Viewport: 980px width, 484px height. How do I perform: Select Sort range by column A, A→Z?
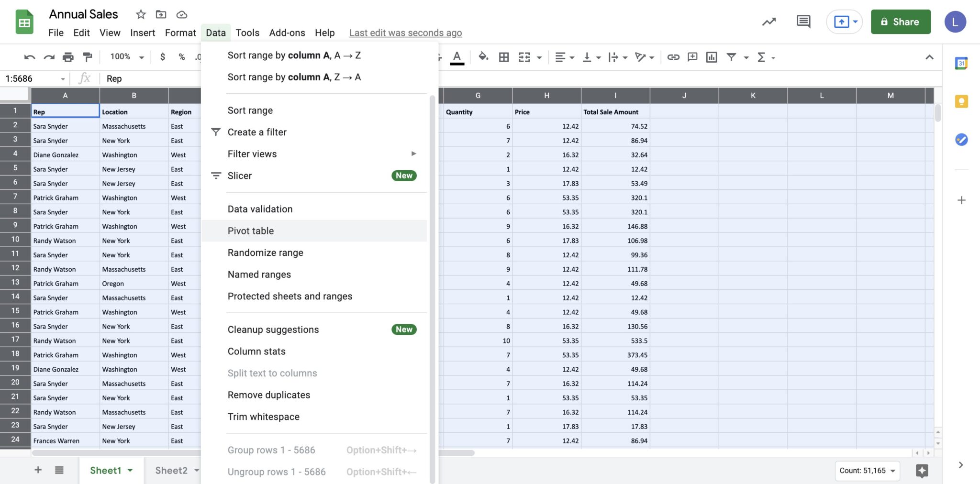pyautogui.click(x=314, y=55)
